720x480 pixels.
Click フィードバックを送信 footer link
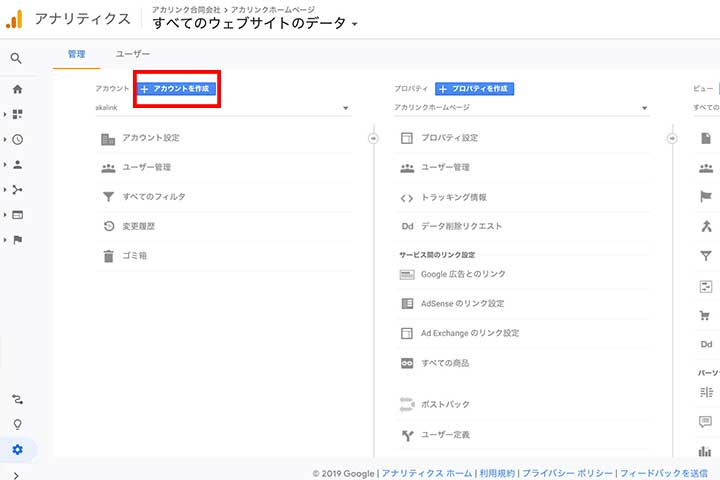(x=664, y=473)
